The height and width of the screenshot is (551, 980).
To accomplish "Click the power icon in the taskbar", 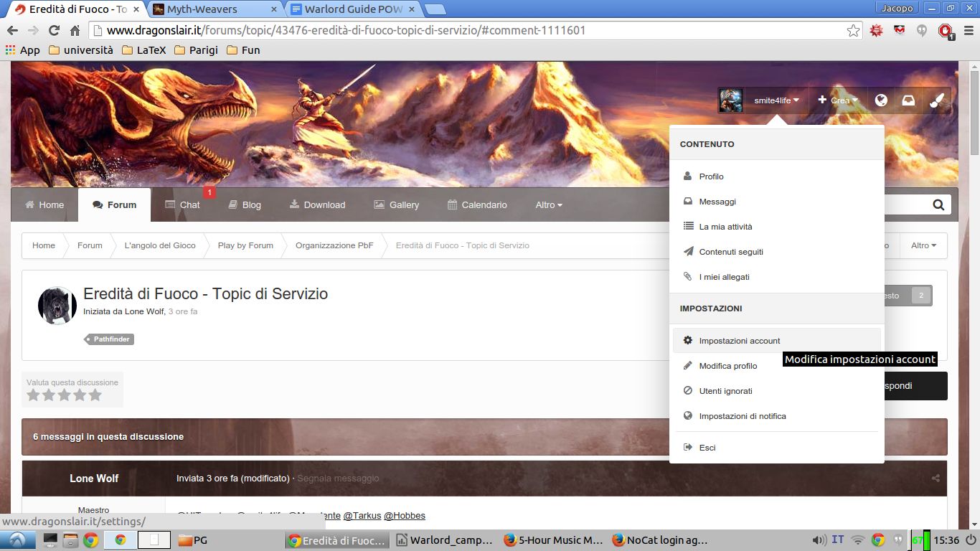I will [971, 540].
